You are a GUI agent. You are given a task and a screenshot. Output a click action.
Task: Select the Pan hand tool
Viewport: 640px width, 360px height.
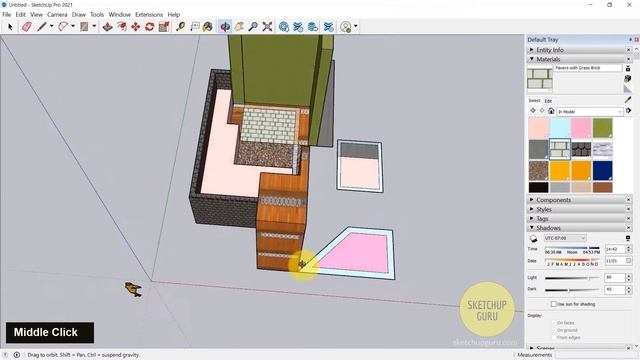coord(239,27)
